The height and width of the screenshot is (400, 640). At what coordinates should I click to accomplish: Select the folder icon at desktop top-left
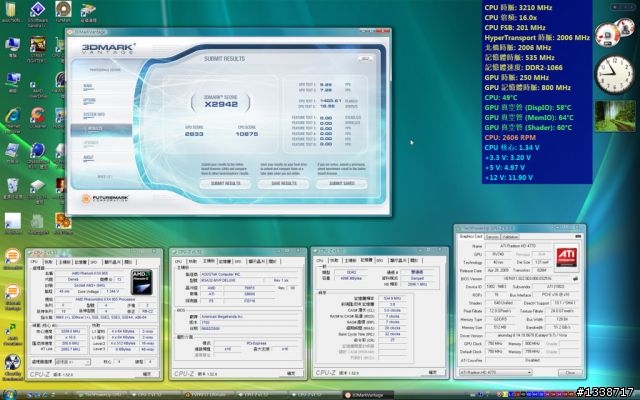coord(11,11)
